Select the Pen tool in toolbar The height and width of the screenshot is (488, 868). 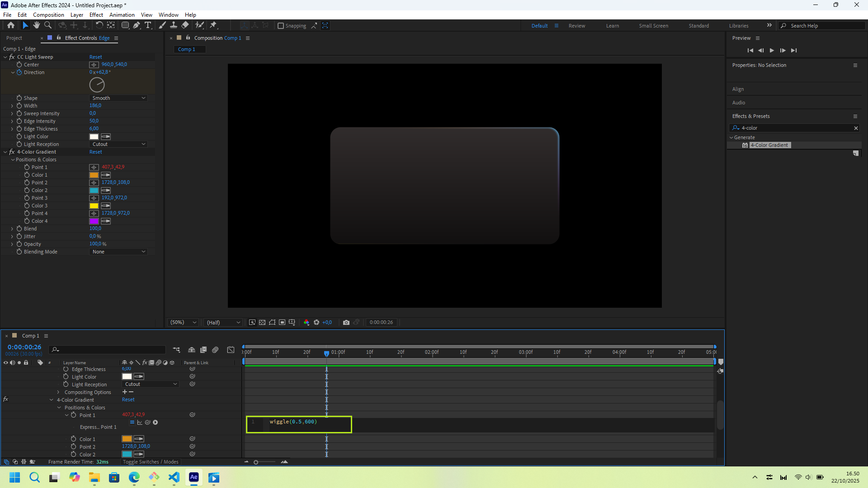(x=136, y=26)
